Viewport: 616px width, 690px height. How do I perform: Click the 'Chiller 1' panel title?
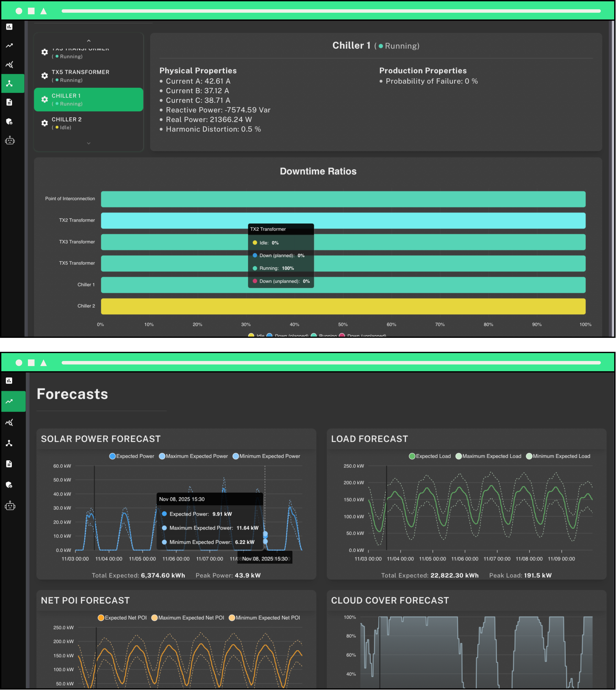(x=351, y=45)
